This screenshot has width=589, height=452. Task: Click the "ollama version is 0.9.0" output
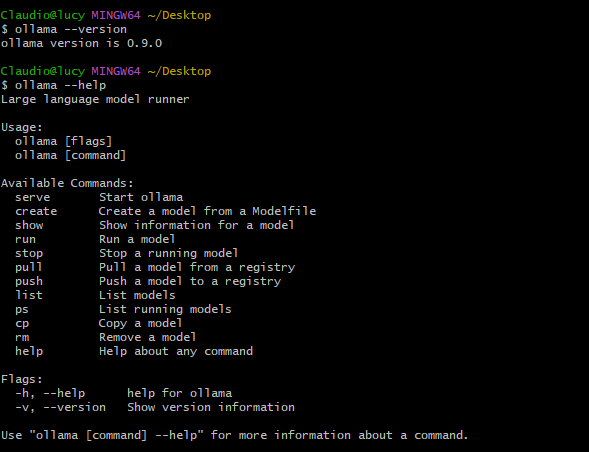pos(82,43)
